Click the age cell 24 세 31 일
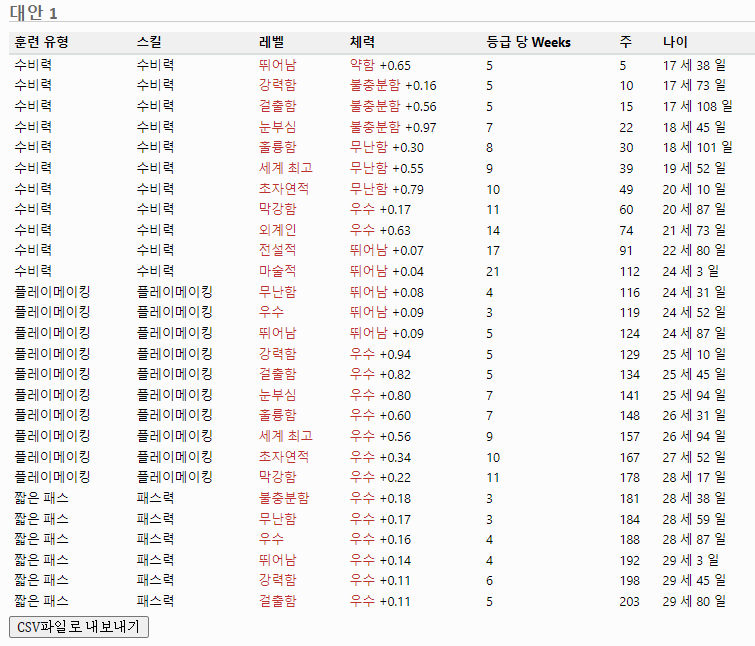This screenshot has height=646, width=755. click(x=694, y=292)
